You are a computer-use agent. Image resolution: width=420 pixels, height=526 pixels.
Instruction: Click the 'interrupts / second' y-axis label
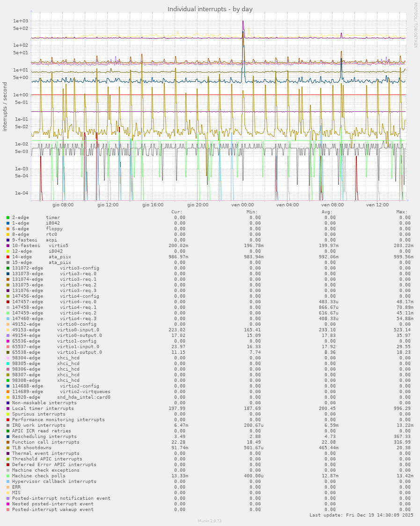click(5, 107)
